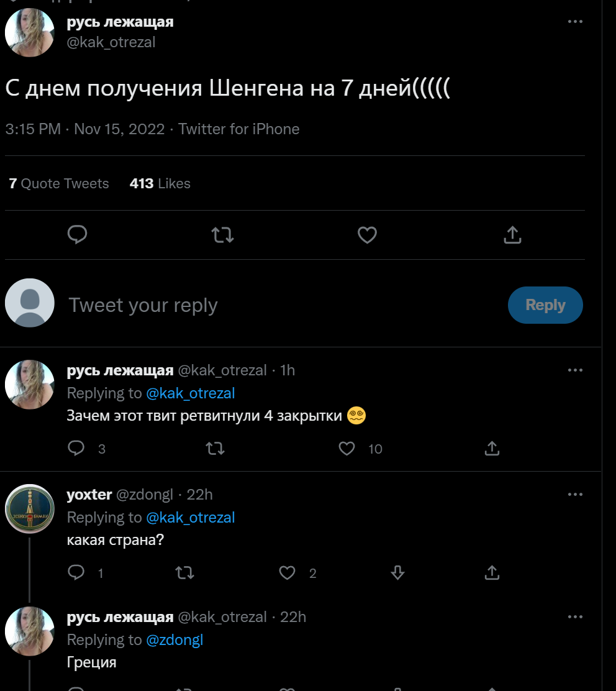Open replies on the tweet with 3 comments
616x691 pixels.
[76, 449]
